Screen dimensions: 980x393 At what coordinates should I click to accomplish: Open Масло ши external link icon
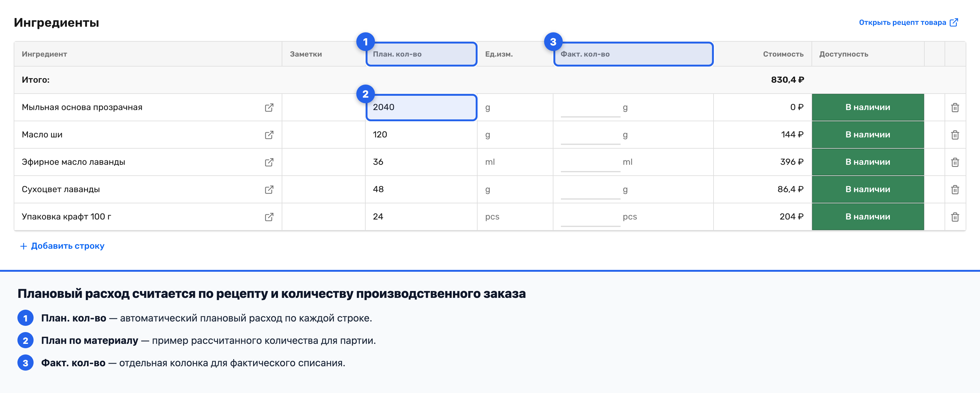click(x=269, y=135)
